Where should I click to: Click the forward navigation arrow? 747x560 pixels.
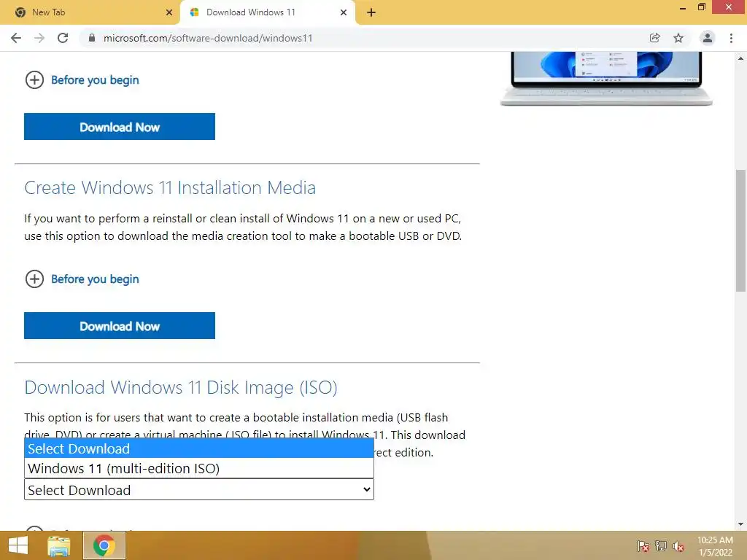(39, 38)
